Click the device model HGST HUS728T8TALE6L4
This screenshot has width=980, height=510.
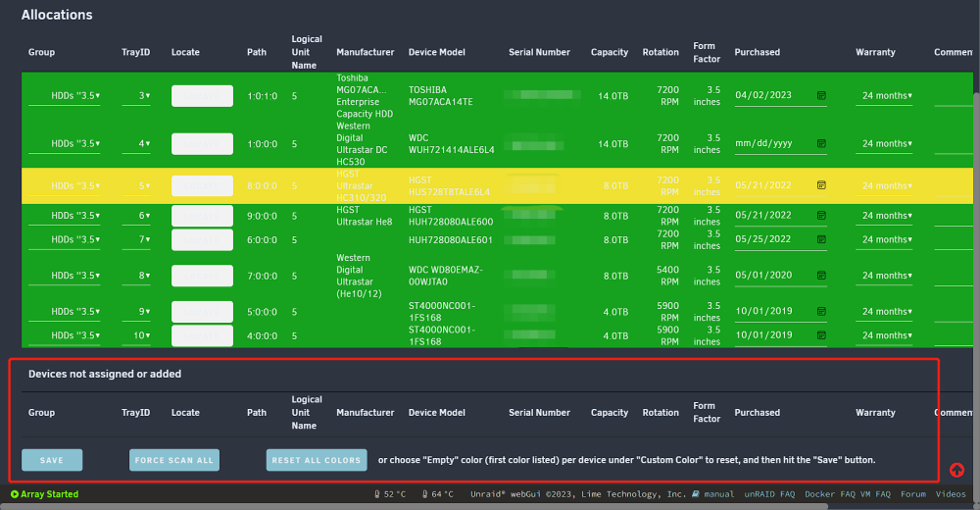pos(449,185)
